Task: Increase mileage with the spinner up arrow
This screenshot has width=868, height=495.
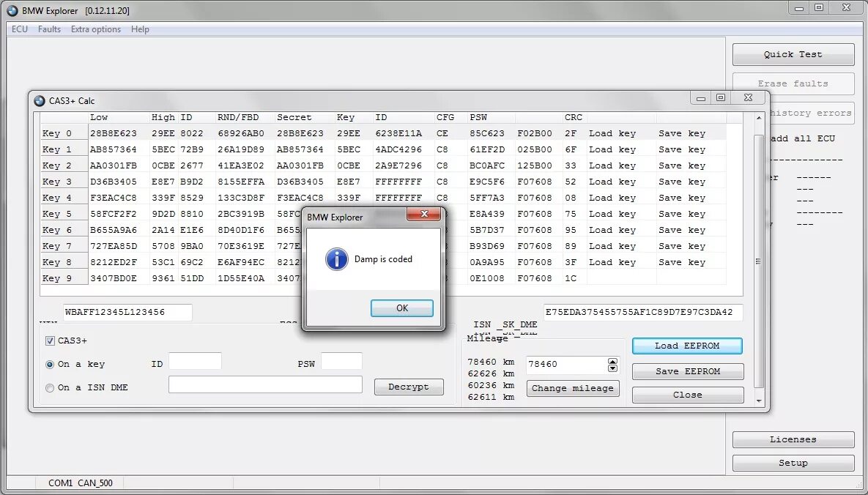Action: [x=613, y=362]
